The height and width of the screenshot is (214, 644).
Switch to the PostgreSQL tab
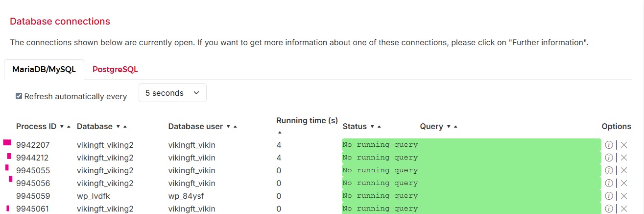115,70
